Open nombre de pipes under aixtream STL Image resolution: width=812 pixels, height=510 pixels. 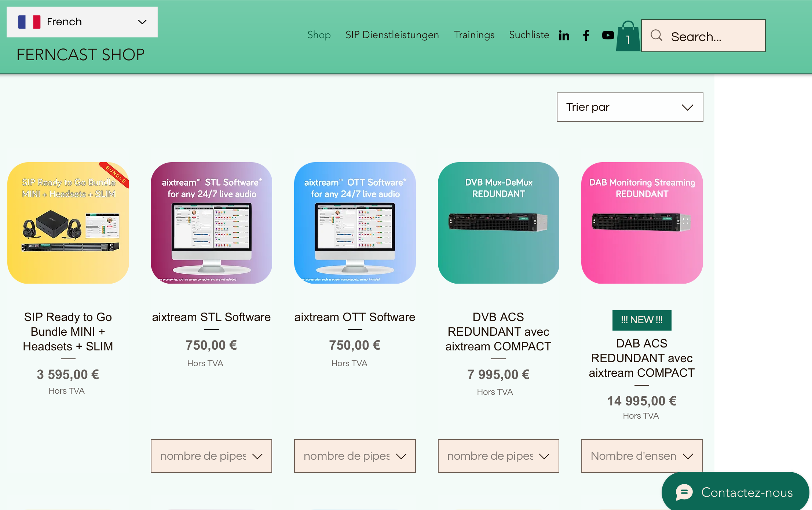(211, 456)
